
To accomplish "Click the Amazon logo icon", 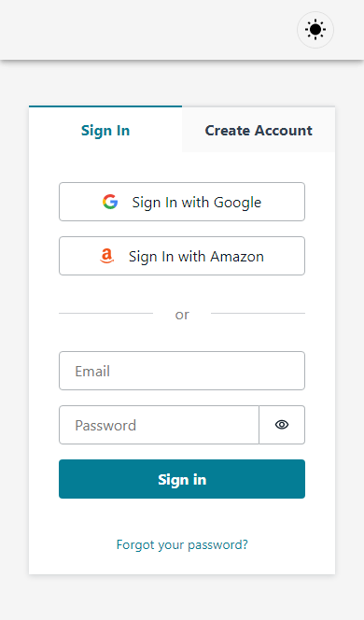I will click(106, 256).
